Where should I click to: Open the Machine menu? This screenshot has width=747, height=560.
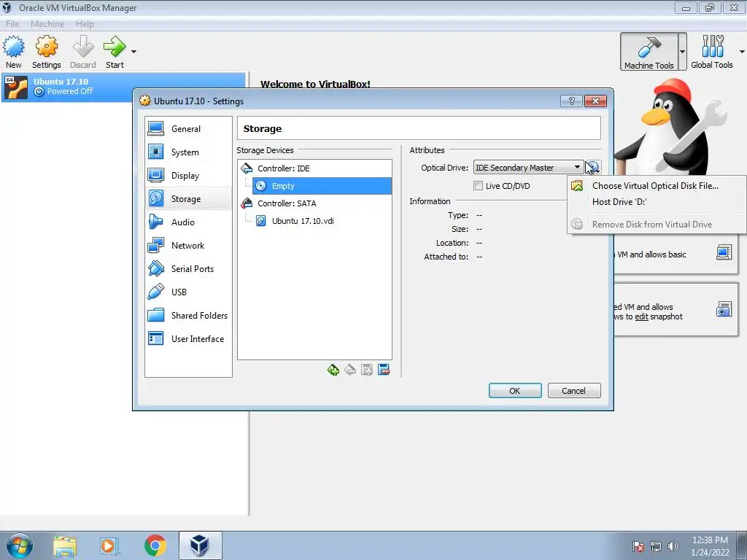point(47,24)
